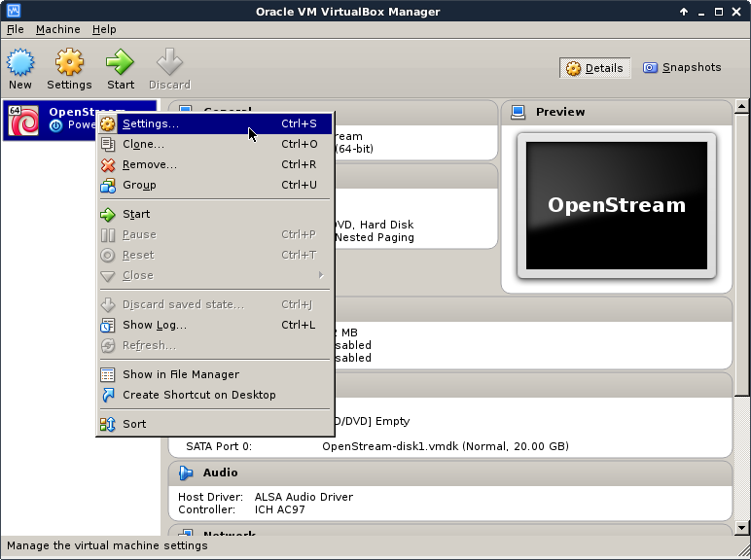The height and width of the screenshot is (560, 751).
Task: Start the VM with the green arrow toolbar icon
Action: (x=121, y=62)
